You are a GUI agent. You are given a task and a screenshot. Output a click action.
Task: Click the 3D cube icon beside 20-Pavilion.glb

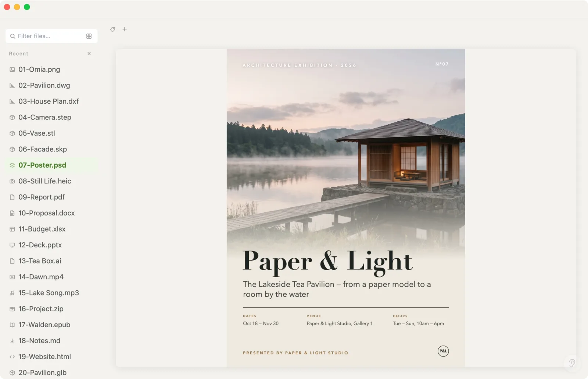click(12, 373)
